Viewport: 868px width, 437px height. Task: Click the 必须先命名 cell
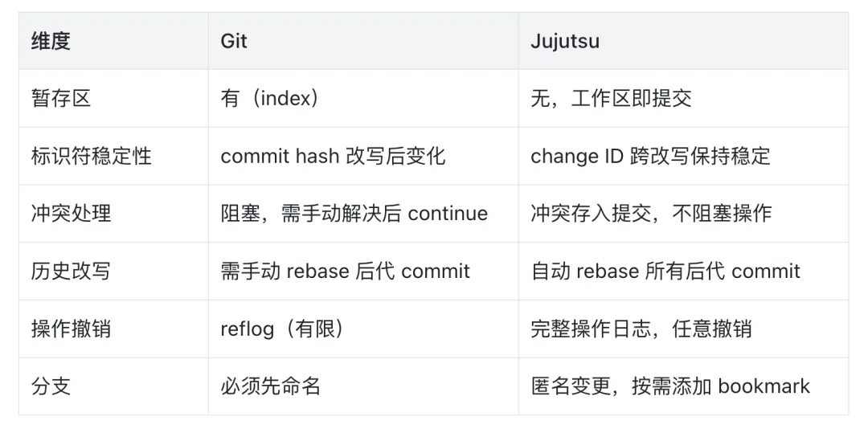271,386
